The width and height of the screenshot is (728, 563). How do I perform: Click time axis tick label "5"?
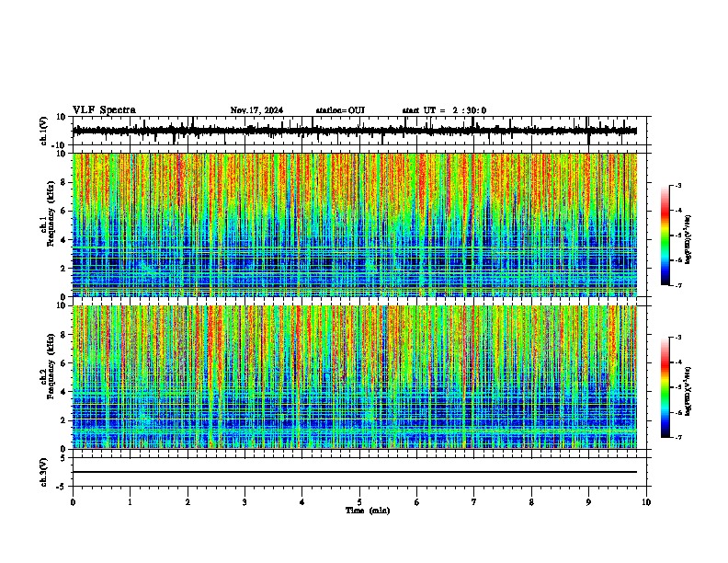[359, 502]
